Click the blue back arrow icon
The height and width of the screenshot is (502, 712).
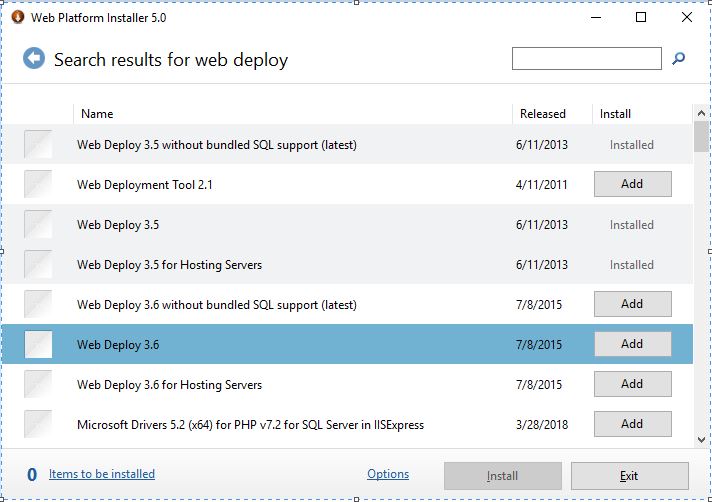pyautogui.click(x=34, y=58)
